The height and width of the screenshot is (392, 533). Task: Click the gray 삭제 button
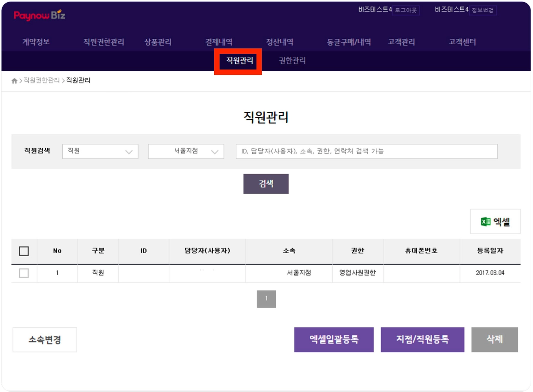click(495, 340)
